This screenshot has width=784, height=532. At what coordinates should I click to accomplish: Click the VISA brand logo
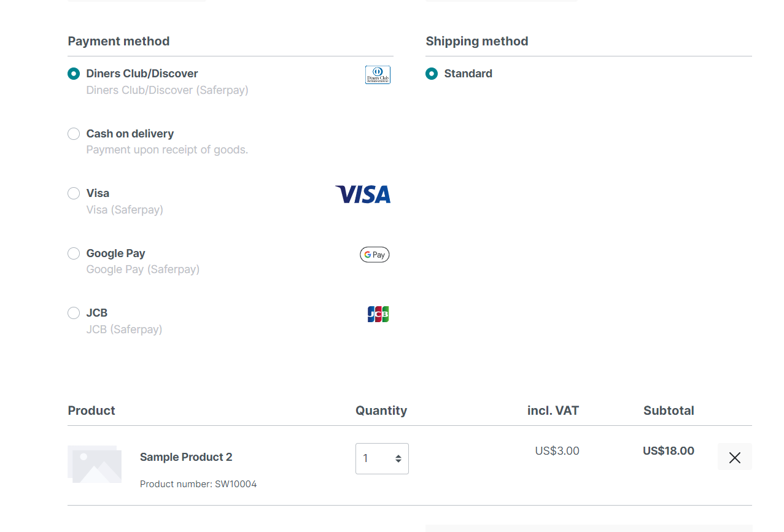click(x=362, y=195)
